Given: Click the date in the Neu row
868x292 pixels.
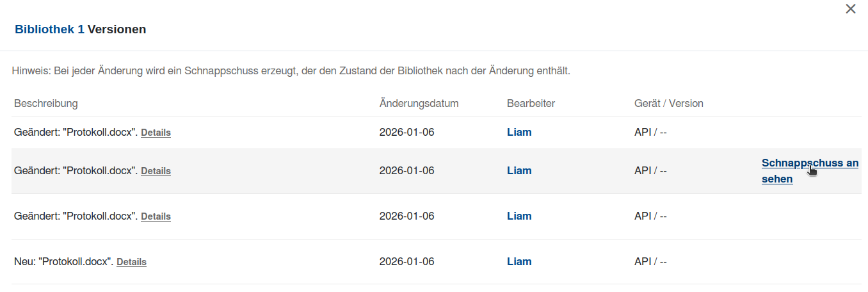Looking at the screenshot, I should click(x=406, y=262).
